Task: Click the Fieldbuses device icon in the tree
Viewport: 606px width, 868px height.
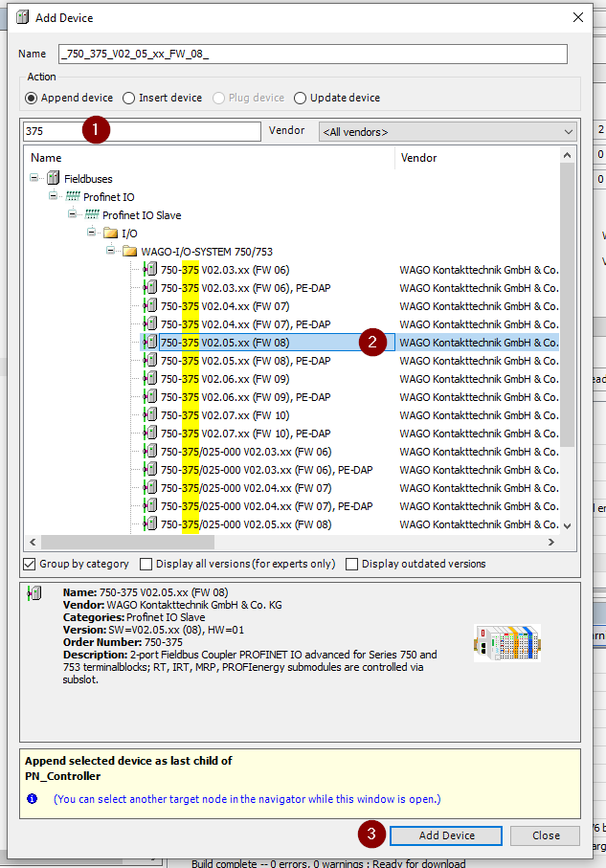Action: (54, 178)
